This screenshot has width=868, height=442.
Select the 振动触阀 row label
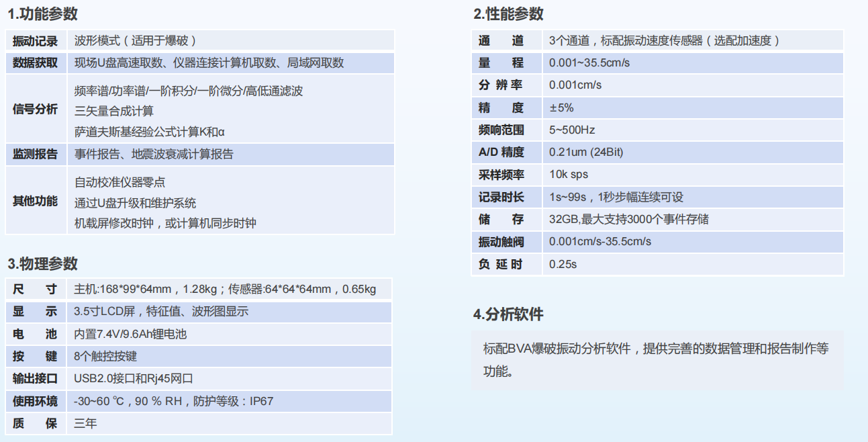pos(501,242)
